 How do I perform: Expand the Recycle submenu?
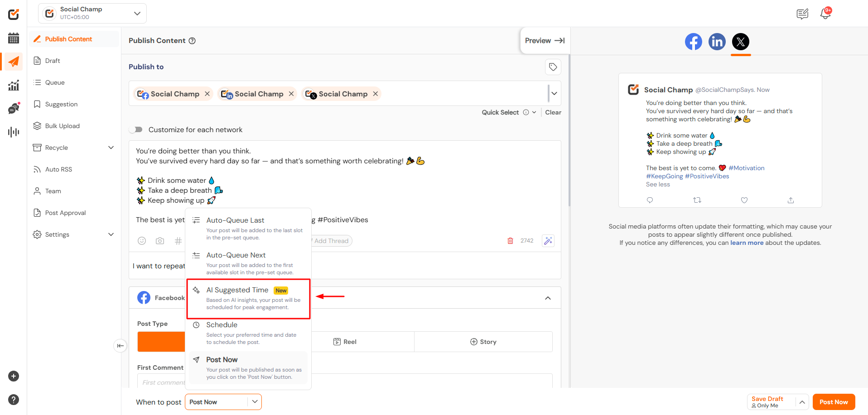pos(111,148)
